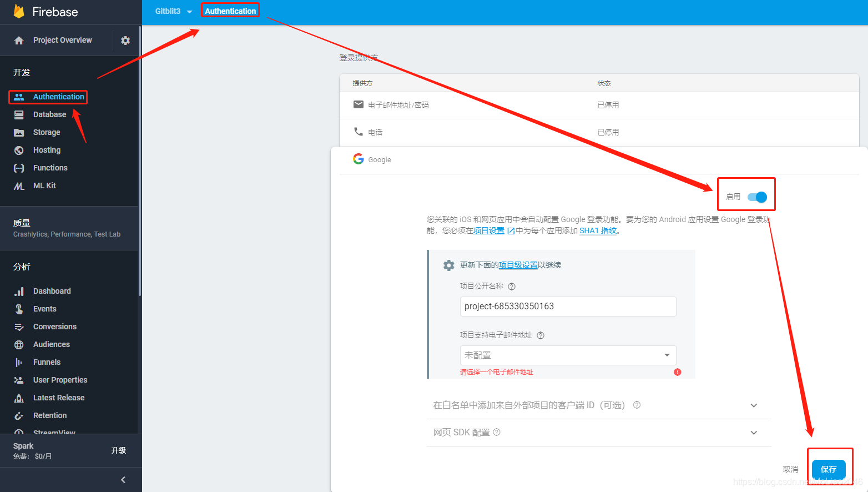This screenshot has height=492, width=868.
Task: Open Project Overview home icon
Action: 19,41
